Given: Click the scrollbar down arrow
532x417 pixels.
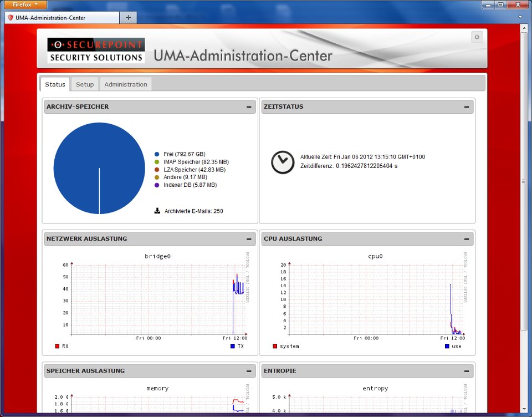Looking at the screenshot, I should click(524, 409).
